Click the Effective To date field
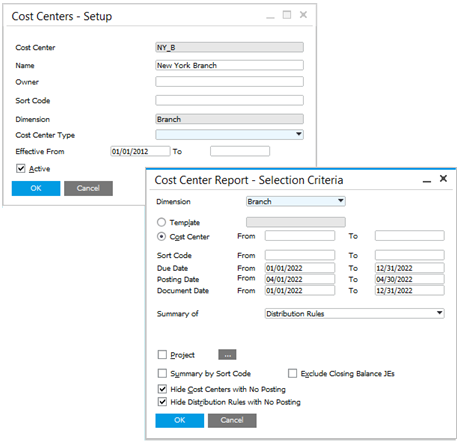The height and width of the screenshot is (443, 461). point(240,151)
